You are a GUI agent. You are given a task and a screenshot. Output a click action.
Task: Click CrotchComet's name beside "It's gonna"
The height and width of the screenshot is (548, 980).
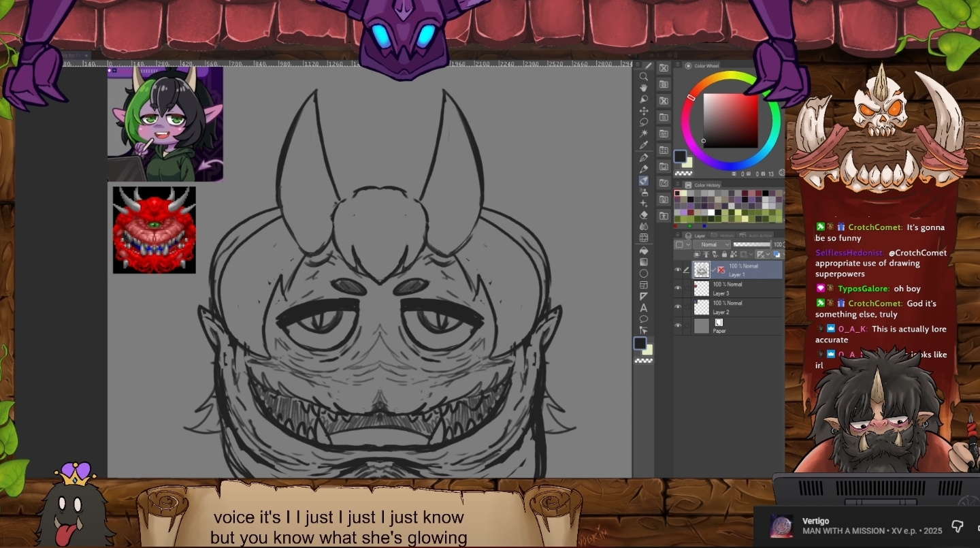tap(875, 227)
